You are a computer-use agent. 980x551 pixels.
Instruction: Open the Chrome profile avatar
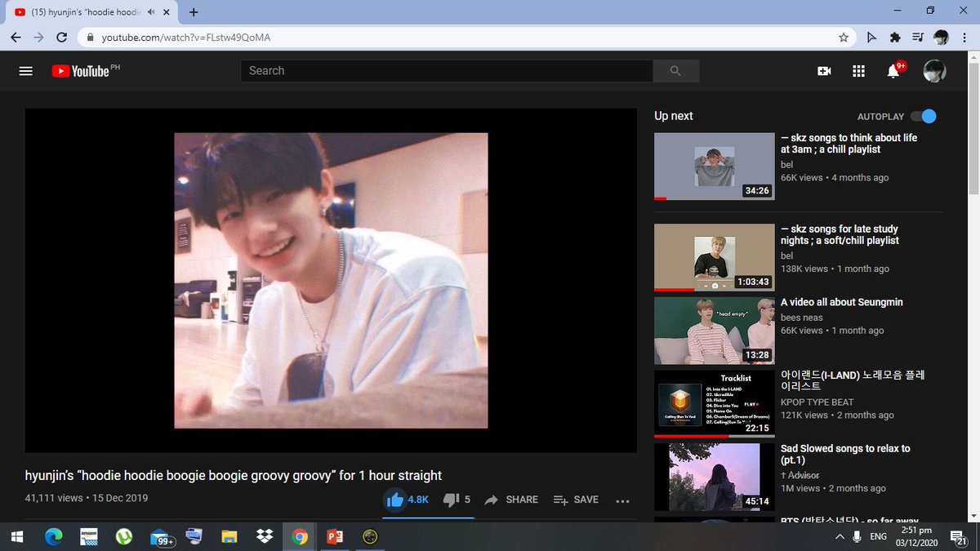coord(941,38)
